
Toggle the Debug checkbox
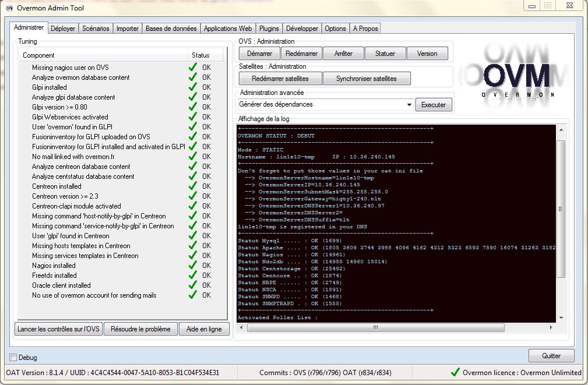(13, 357)
